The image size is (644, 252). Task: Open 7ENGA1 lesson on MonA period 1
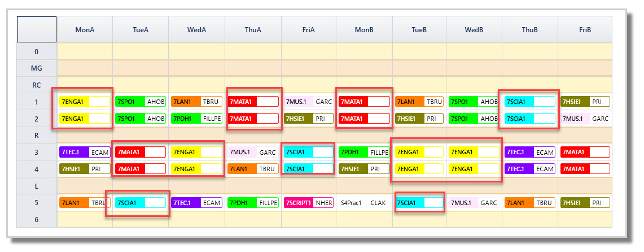pos(85,102)
